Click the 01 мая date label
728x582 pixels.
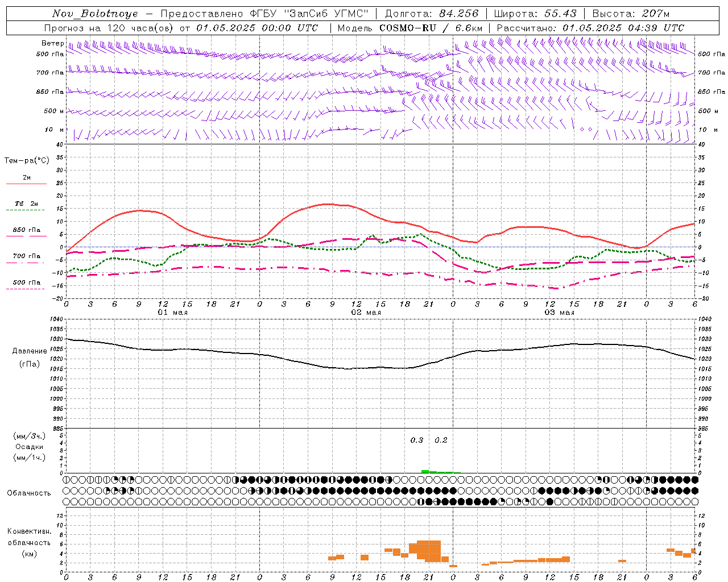click(172, 312)
